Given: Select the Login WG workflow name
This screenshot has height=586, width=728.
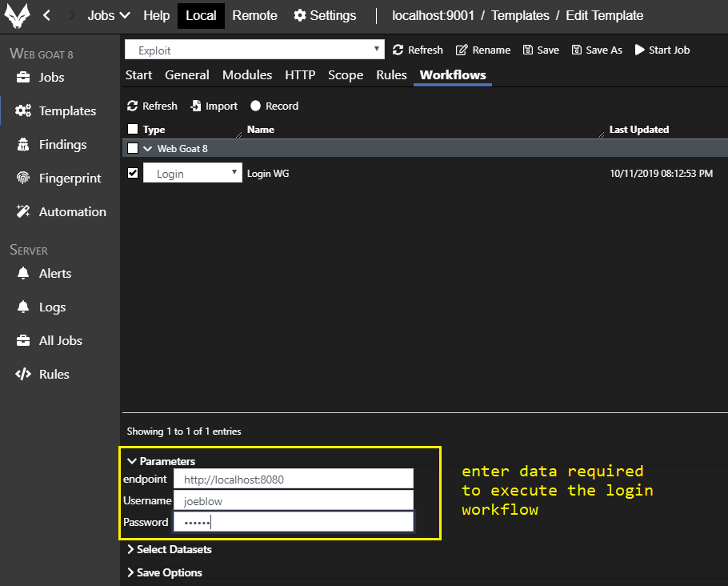Looking at the screenshot, I should (x=268, y=174).
